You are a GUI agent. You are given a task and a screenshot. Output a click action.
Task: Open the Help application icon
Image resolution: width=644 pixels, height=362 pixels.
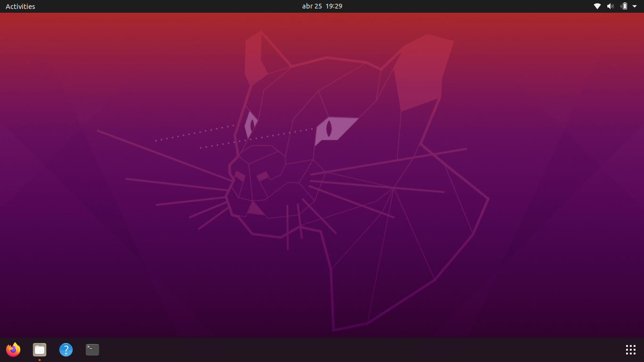pos(66,350)
